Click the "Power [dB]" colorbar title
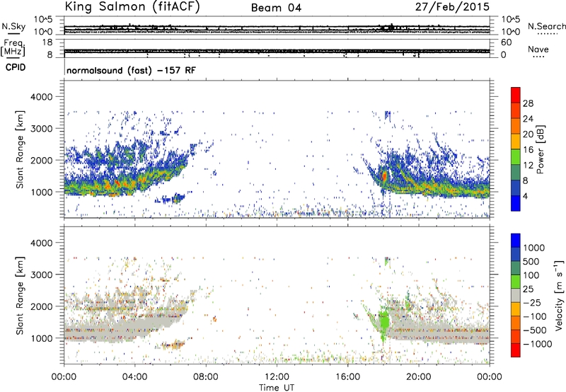 (540, 149)
